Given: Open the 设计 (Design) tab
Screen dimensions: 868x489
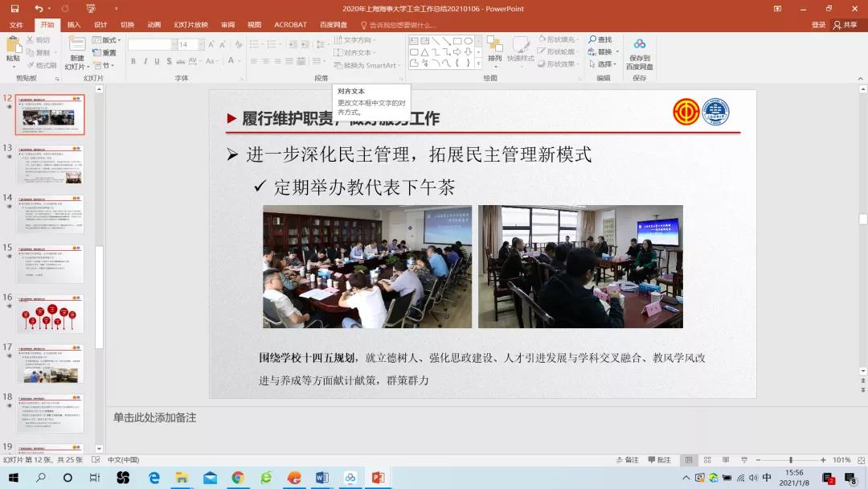Looking at the screenshot, I should tap(100, 25).
